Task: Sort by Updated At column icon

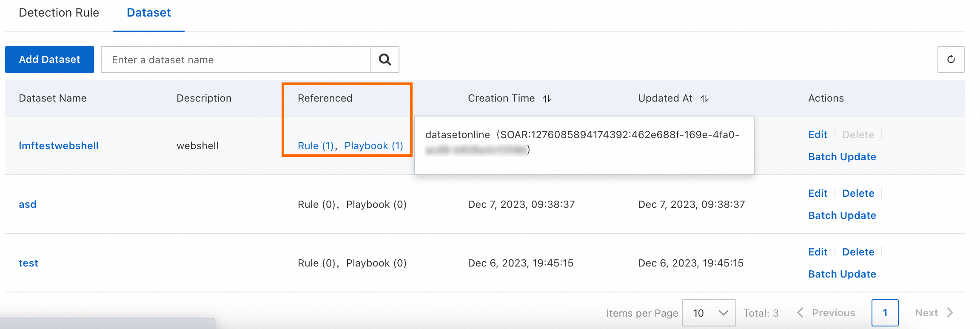Action: 705,99
